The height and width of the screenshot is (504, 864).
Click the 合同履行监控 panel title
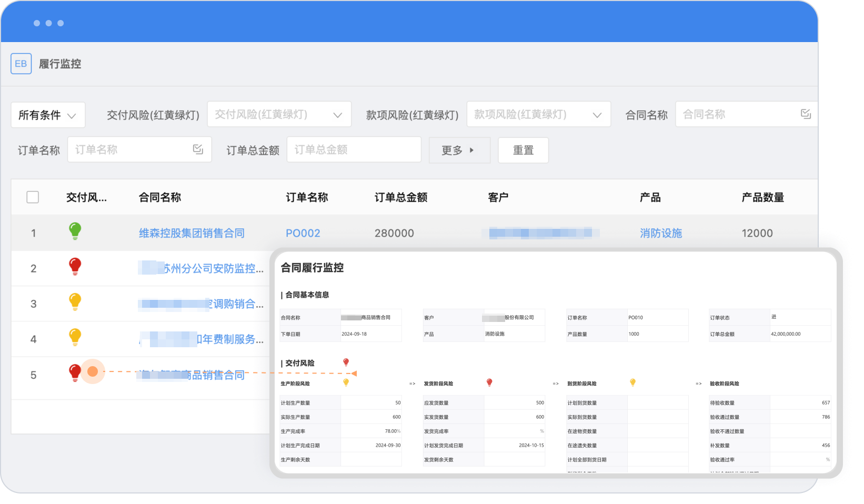click(312, 267)
